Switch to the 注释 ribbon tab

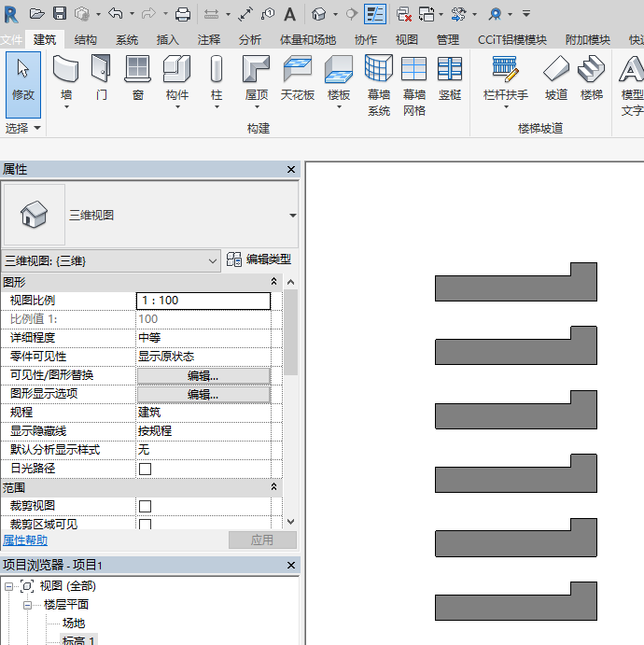coord(209,40)
